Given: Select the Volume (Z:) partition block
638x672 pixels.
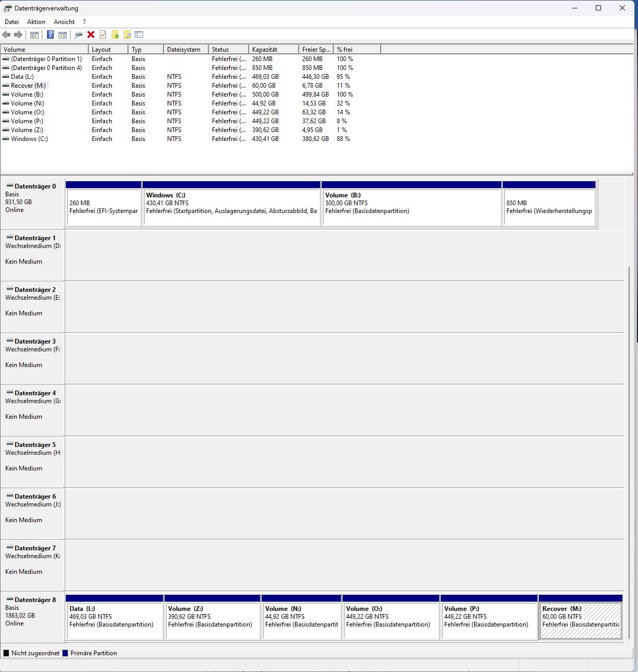Looking at the screenshot, I should (212, 617).
